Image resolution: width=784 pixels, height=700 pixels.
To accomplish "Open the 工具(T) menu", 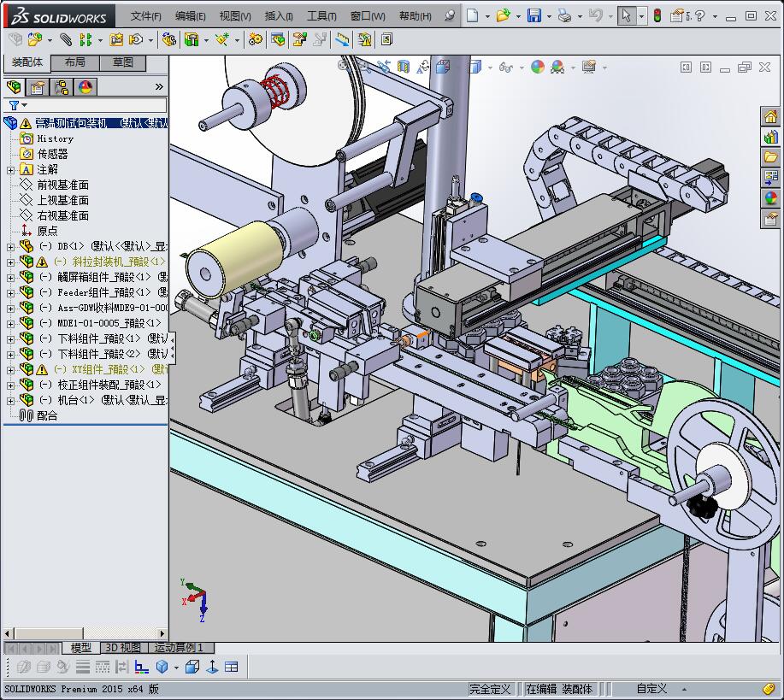I will click(x=321, y=16).
